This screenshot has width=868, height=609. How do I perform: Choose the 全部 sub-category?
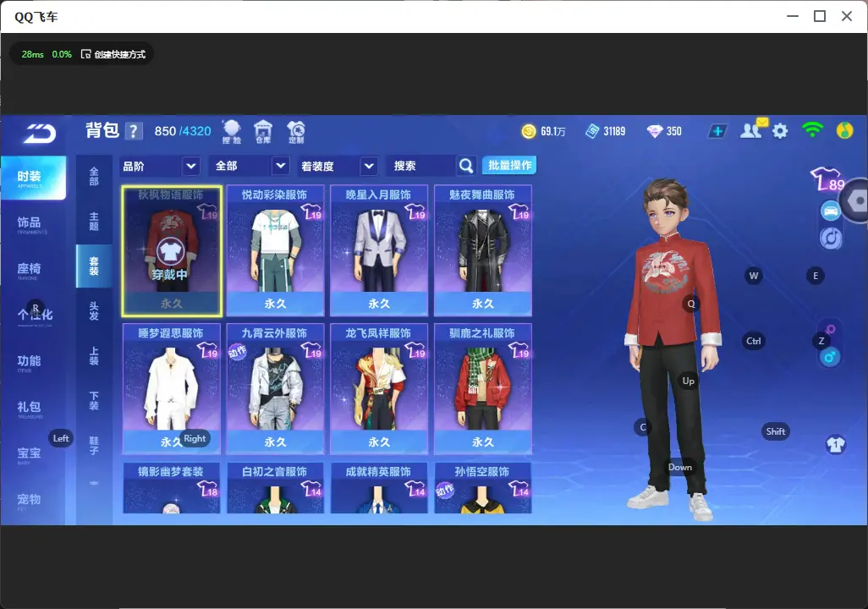94,177
